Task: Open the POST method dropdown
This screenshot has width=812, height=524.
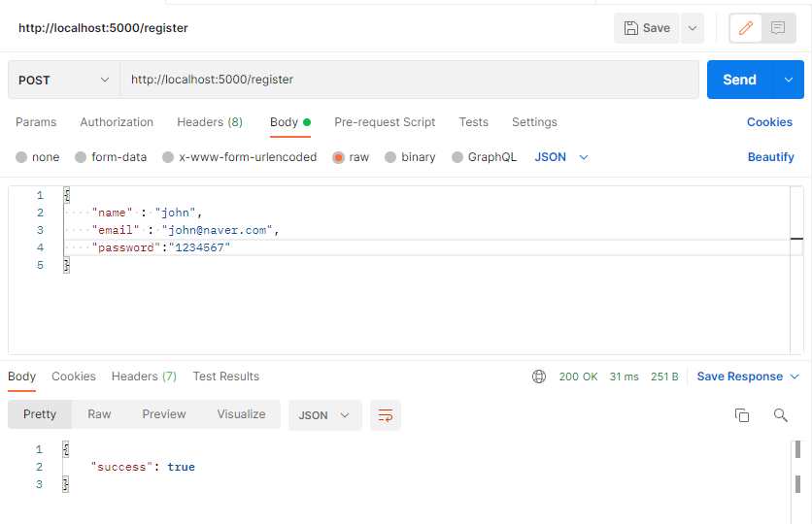Action: coord(64,81)
